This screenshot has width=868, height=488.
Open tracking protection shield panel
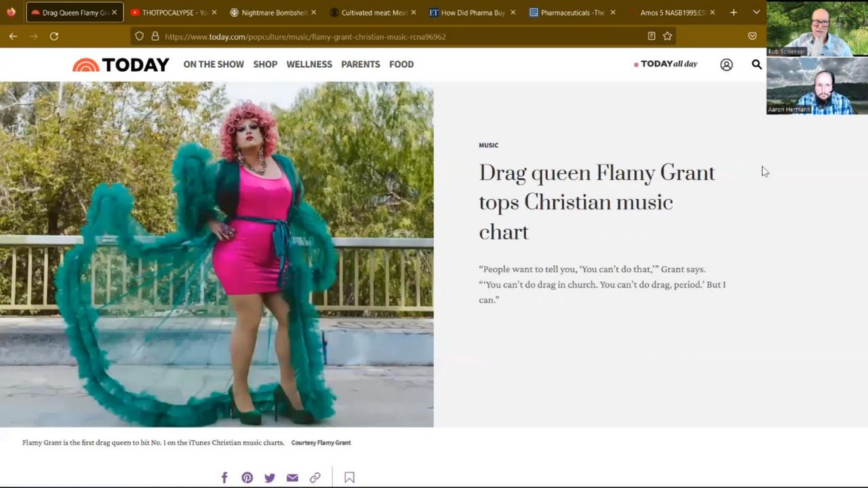[x=139, y=36]
